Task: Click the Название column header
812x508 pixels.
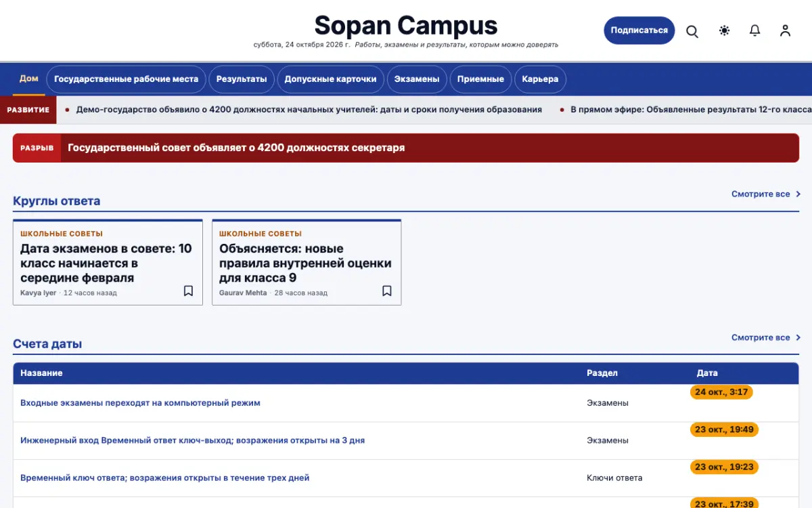Action: (x=41, y=373)
